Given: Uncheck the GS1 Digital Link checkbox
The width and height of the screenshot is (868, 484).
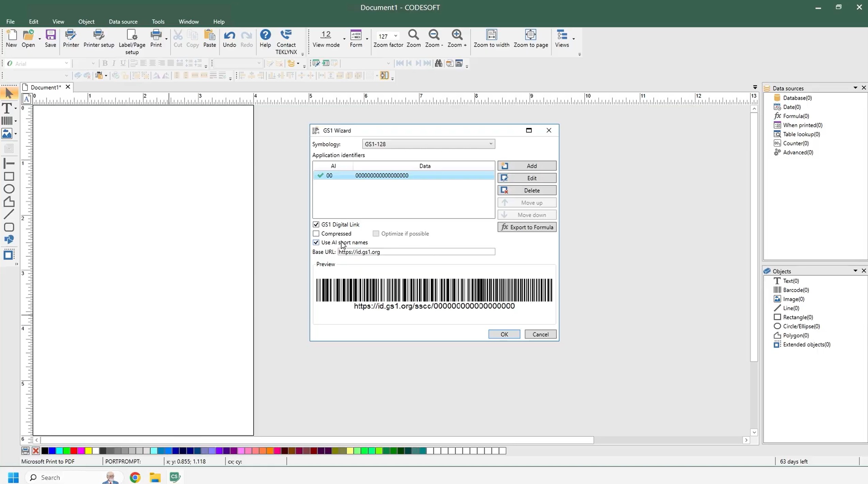Looking at the screenshot, I should 316,225.
